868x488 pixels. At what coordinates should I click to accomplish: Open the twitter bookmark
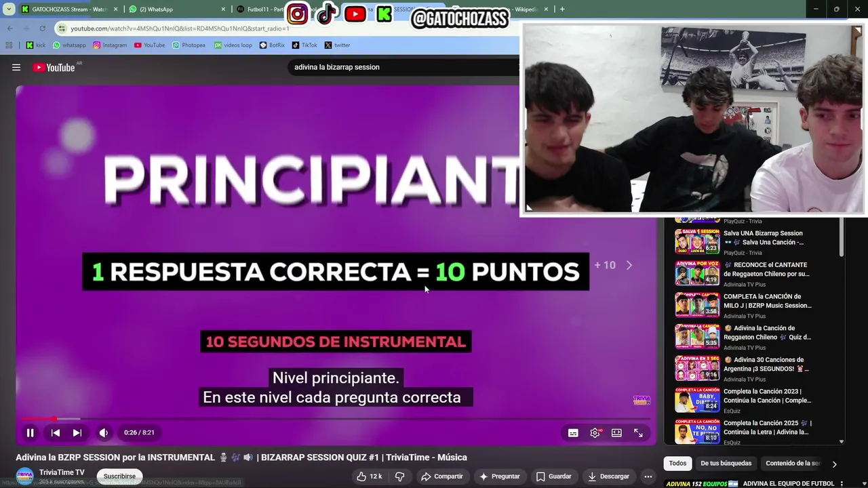click(x=337, y=45)
